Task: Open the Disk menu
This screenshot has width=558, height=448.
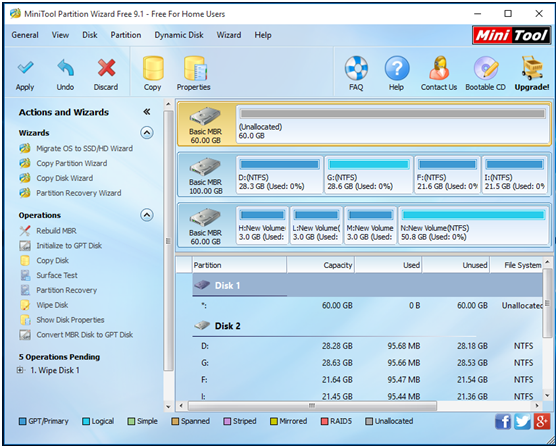Action: (x=90, y=35)
